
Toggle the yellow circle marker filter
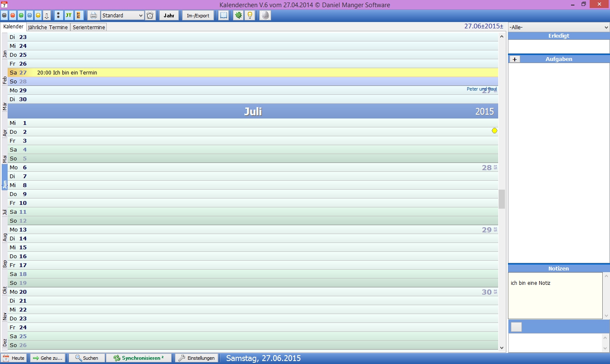click(38, 16)
